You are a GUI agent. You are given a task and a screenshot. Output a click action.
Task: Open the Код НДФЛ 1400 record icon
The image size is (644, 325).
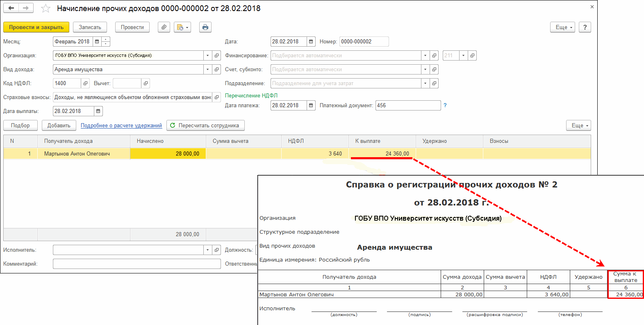click(85, 83)
